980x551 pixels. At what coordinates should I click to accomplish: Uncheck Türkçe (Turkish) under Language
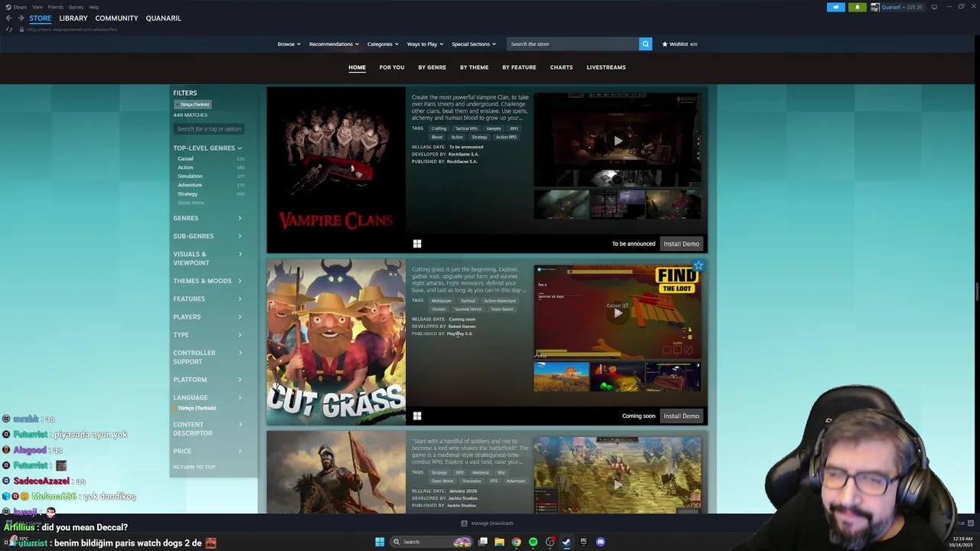[198, 408]
